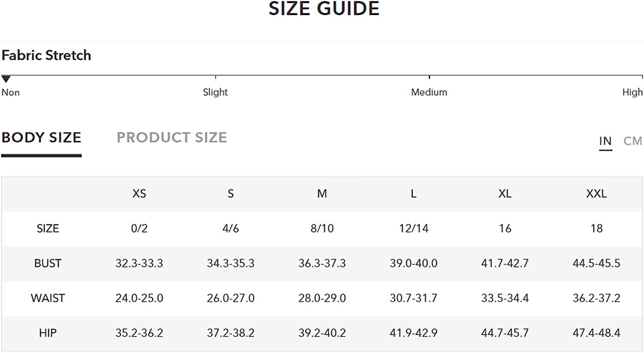Select the L column header

pos(413,194)
